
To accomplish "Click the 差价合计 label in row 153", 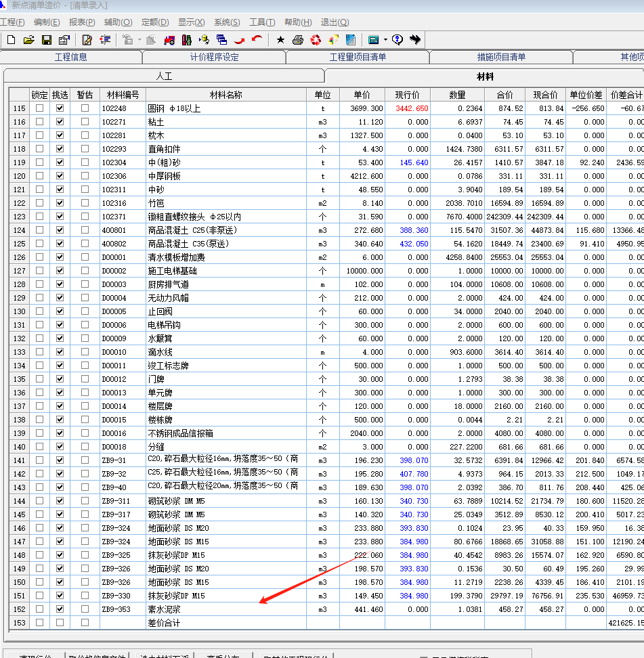I will 164,623.
